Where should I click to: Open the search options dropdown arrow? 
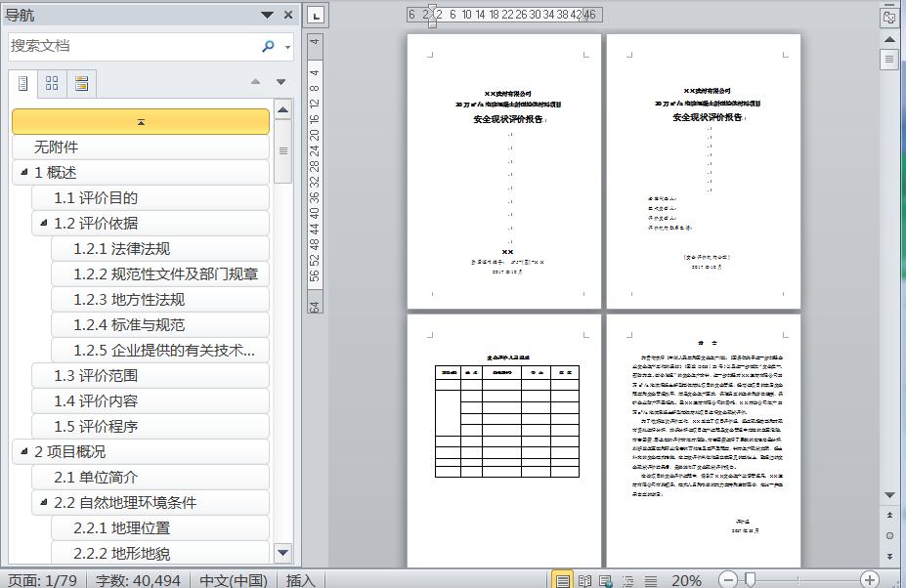tap(287, 47)
